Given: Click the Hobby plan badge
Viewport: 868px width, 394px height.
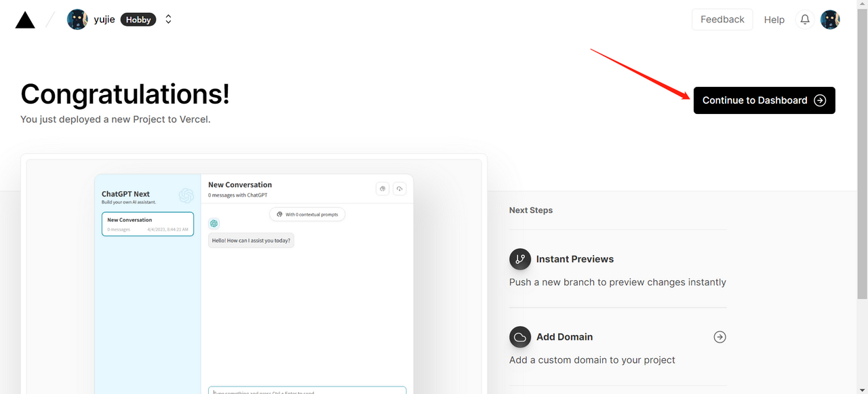Looking at the screenshot, I should 138,20.
